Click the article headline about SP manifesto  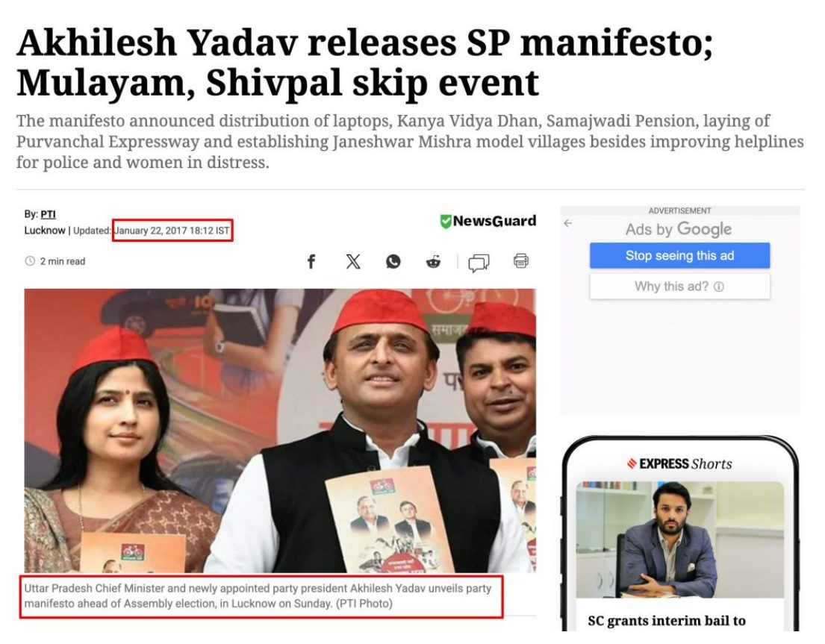coord(364,63)
